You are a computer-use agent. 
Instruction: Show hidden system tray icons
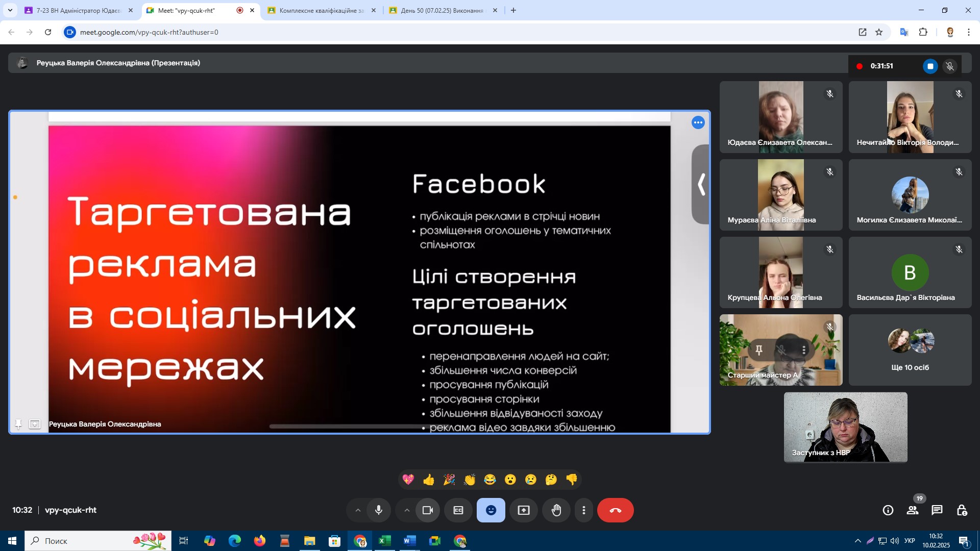pos(858,541)
